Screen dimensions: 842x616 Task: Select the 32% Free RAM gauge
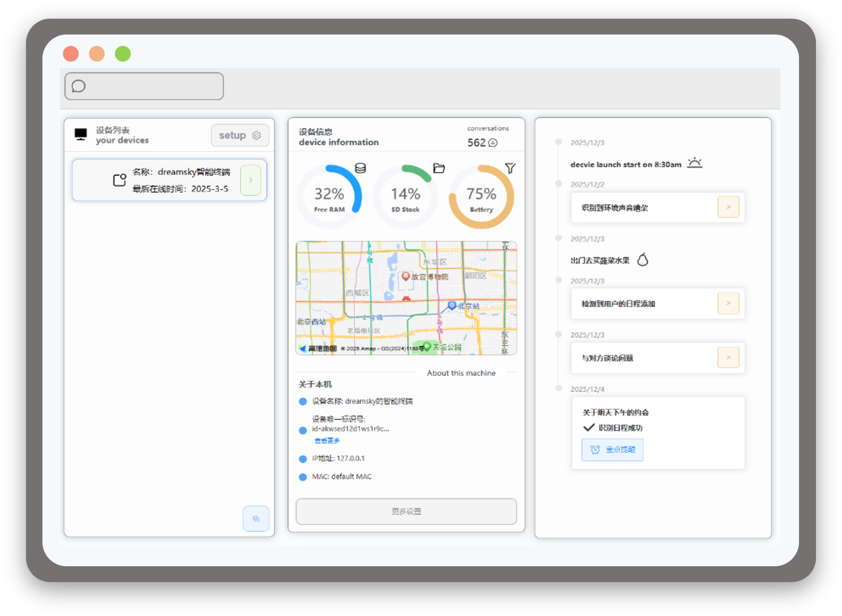point(329,197)
